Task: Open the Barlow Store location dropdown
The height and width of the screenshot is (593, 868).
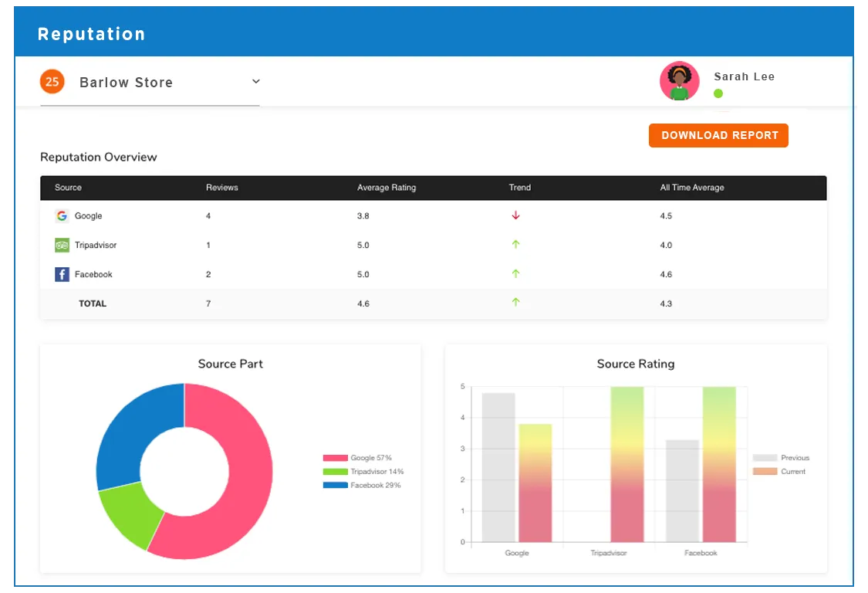Action: [126, 82]
